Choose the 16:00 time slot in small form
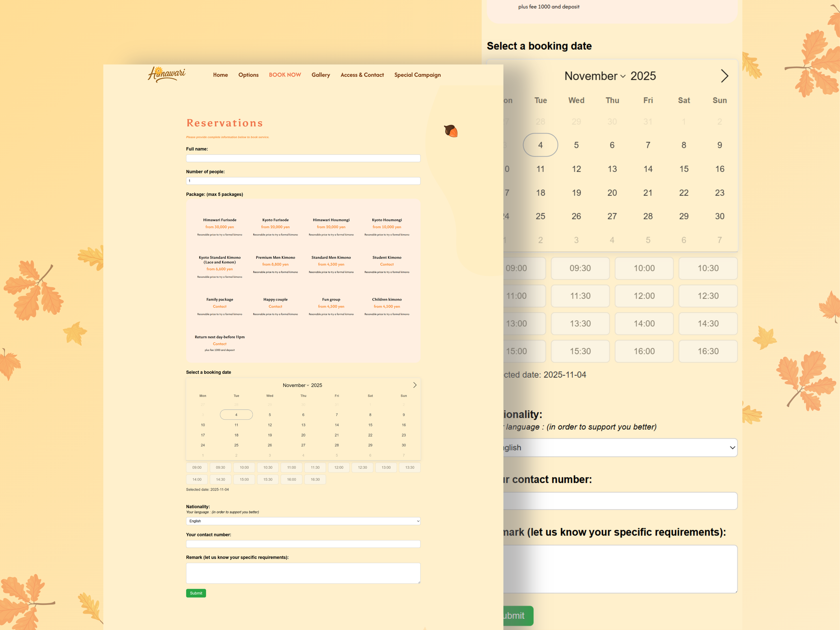Image resolution: width=840 pixels, height=630 pixels. pos(291,479)
